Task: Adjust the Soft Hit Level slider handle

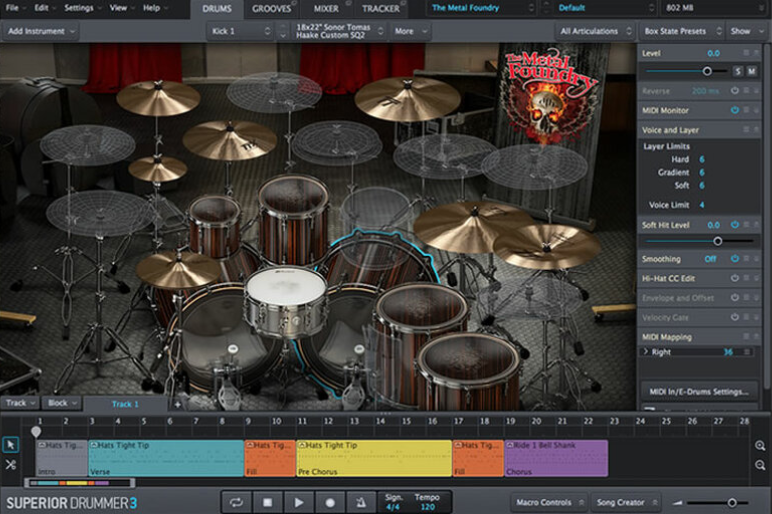Action: (717, 241)
